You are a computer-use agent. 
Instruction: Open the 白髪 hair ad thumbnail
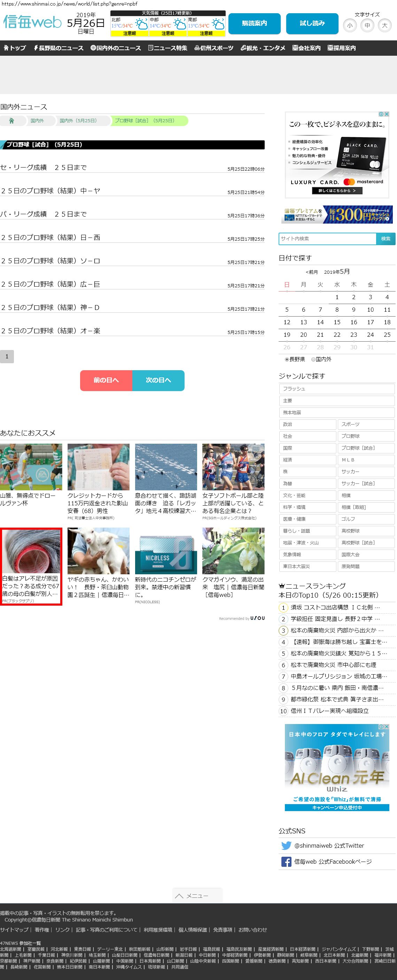31,551
